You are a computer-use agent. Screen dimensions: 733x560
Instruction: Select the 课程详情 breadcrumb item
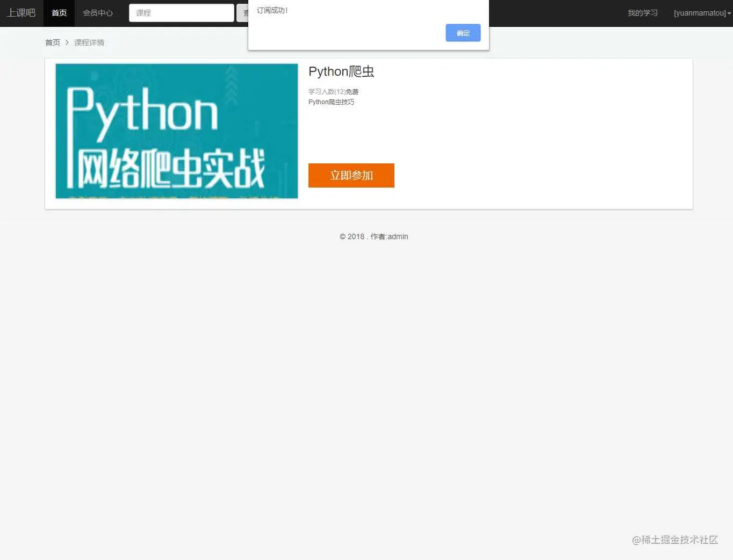tap(89, 42)
